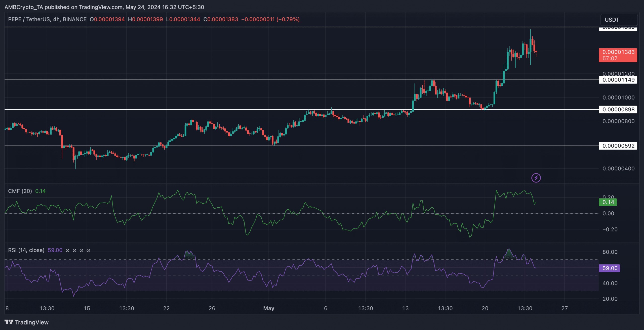The height and width of the screenshot is (330, 644).
Task: Select the 0.00000592 horizontal line price label
Action: click(618, 146)
